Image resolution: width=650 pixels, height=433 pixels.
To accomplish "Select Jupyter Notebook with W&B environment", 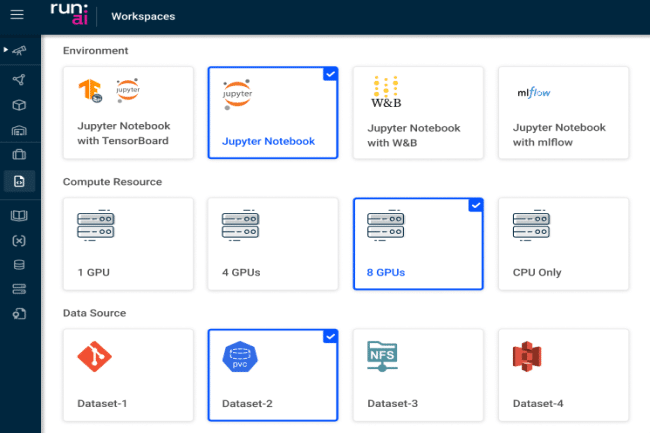I will 418,113.
